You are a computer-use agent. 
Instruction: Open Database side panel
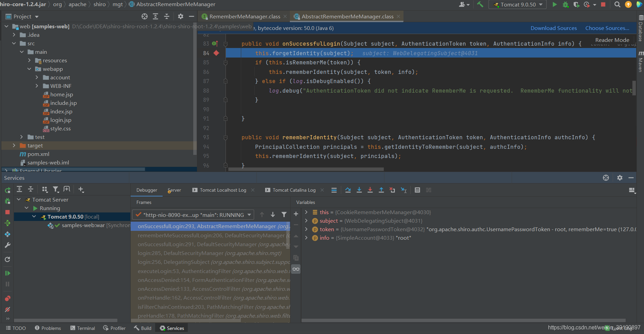[640, 29]
